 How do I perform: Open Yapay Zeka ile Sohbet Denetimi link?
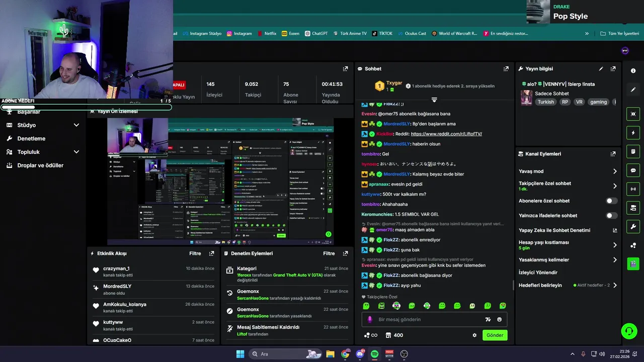[x=568, y=230]
